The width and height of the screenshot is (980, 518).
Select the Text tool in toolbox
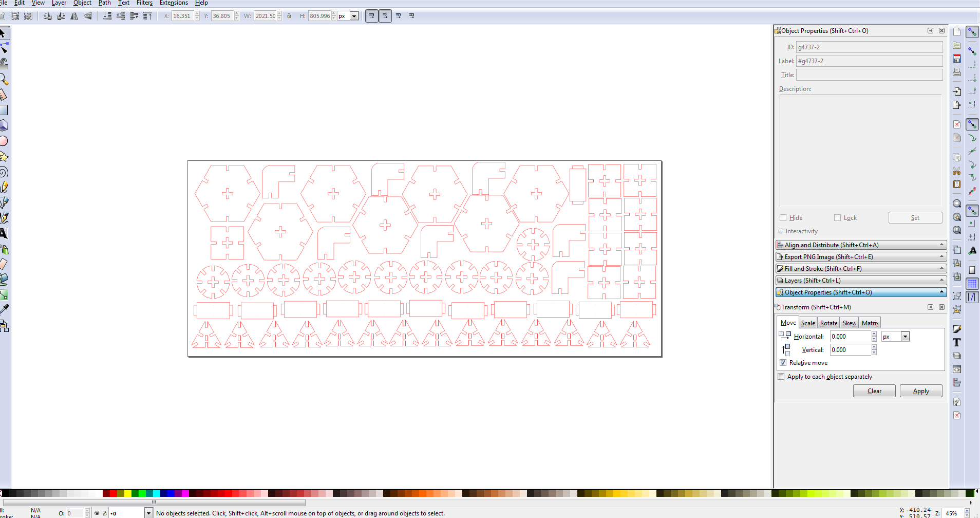(x=3, y=233)
